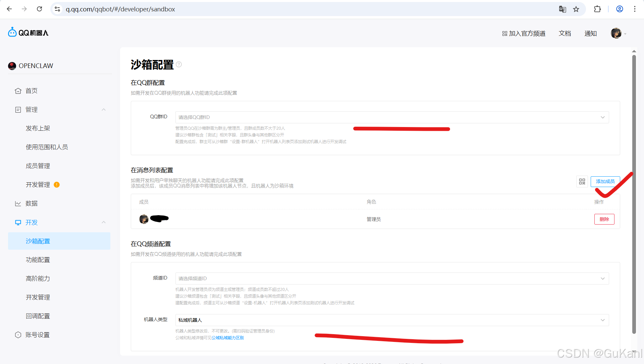
Task: Click the Translate icon in address bar
Action: point(563,9)
